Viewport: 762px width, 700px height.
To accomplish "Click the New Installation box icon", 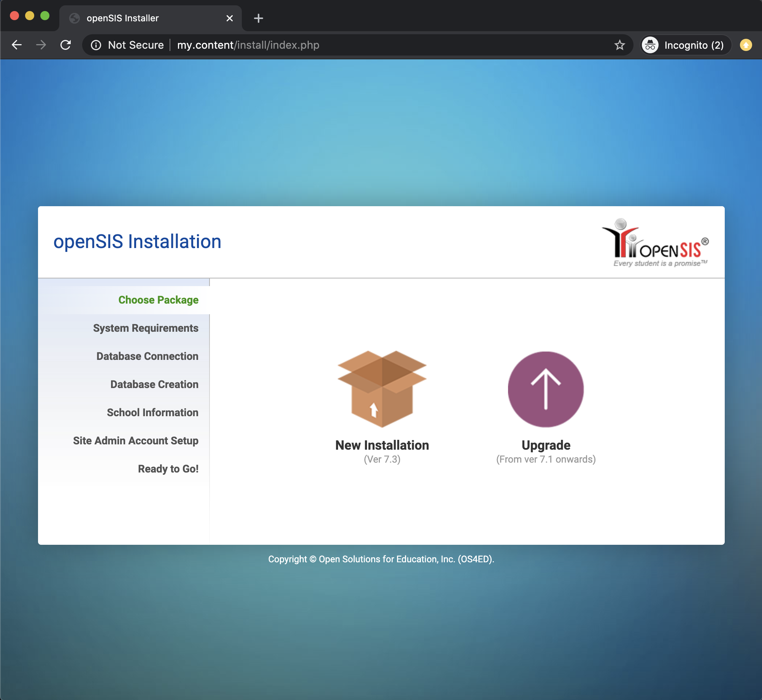I will coord(382,389).
